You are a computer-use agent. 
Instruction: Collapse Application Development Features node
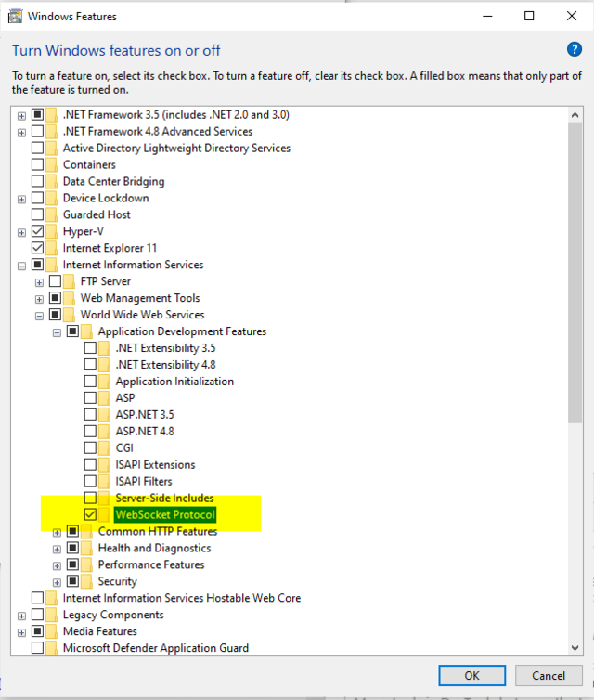57,332
